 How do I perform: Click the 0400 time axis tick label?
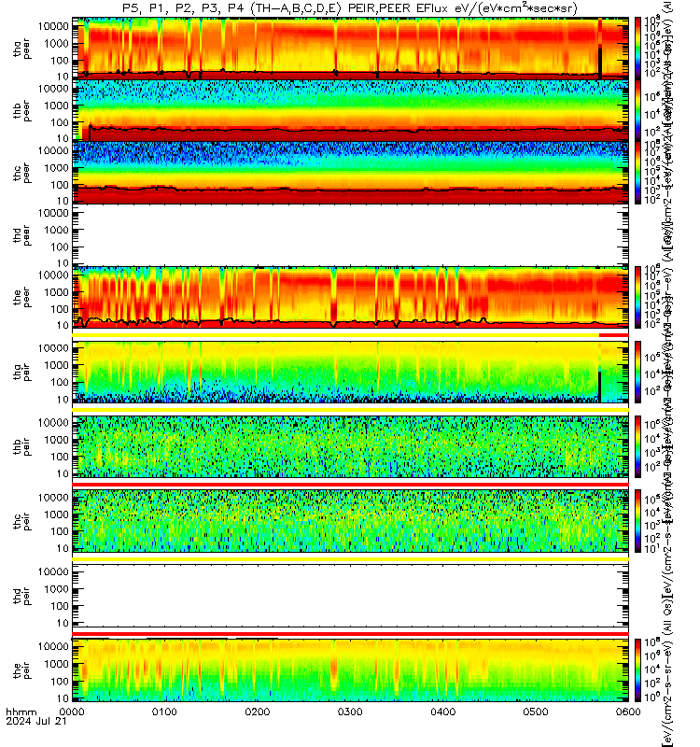click(x=442, y=712)
